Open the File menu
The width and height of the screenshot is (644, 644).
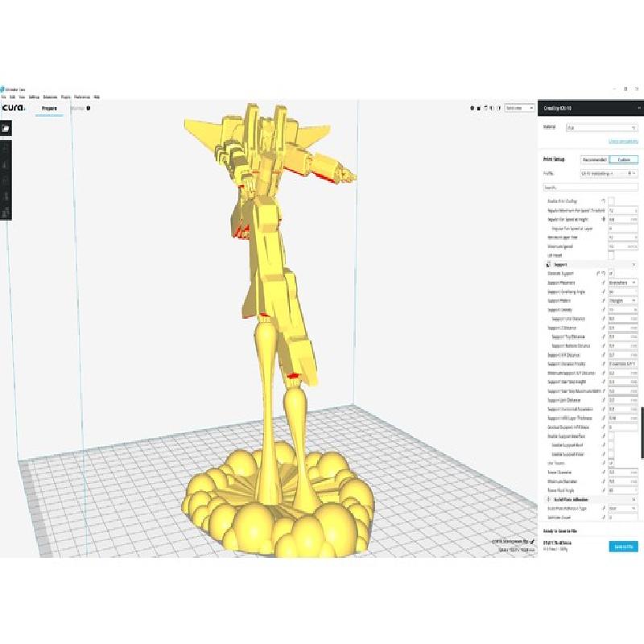pos(4,97)
